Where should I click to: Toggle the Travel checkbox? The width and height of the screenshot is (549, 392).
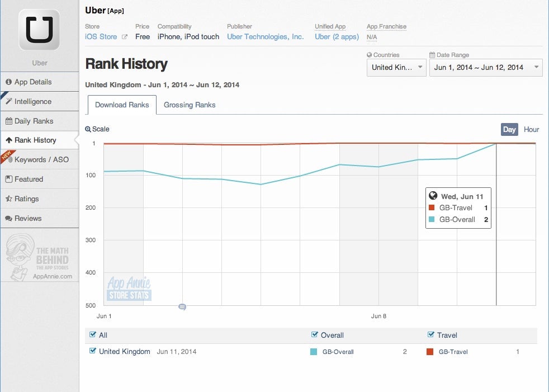tap(430, 334)
